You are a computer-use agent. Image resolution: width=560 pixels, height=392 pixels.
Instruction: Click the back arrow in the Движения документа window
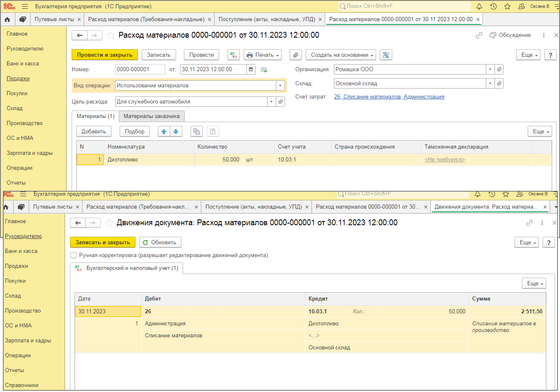(x=78, y=223)
